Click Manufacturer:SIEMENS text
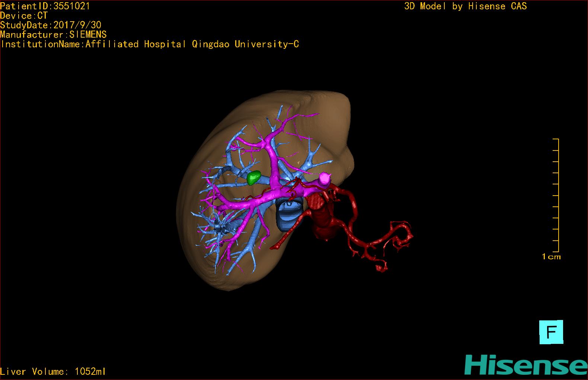588x380 pixels. point(54,35)
